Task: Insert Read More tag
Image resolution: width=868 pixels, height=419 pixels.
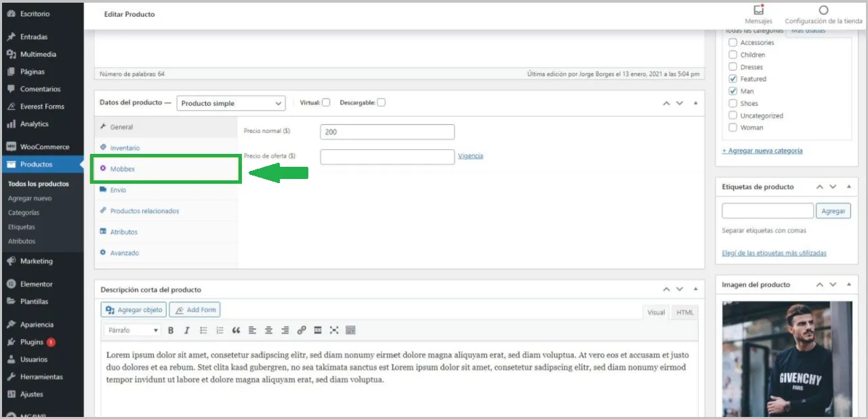Action: (318, 330)
